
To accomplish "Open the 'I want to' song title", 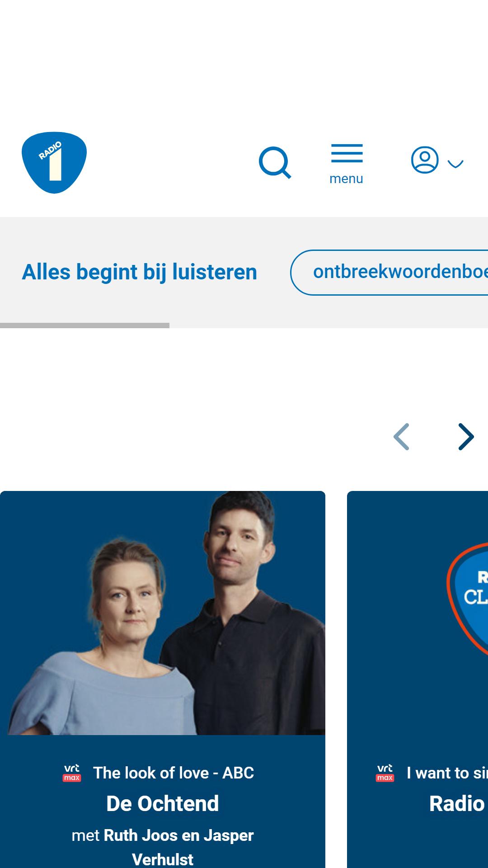I will 447,773.
